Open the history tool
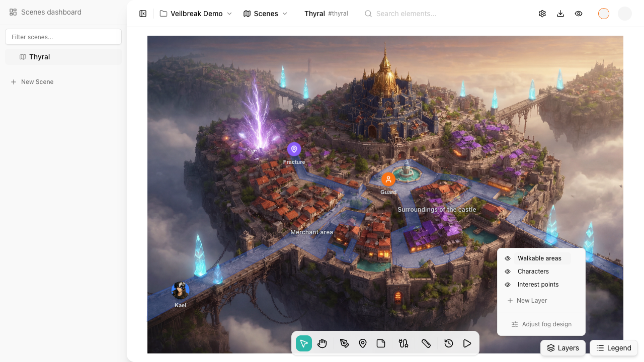644x362 pixels. click(449, 343)
